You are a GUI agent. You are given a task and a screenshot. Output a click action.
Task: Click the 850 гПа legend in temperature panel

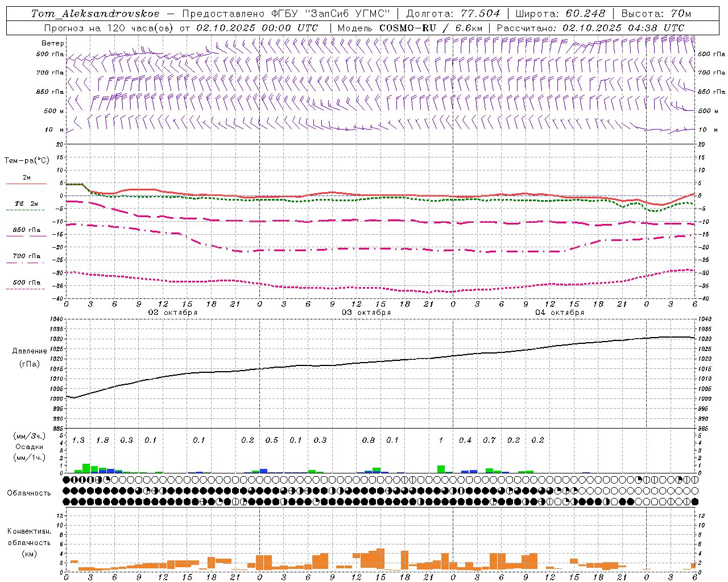click(27, 230)
